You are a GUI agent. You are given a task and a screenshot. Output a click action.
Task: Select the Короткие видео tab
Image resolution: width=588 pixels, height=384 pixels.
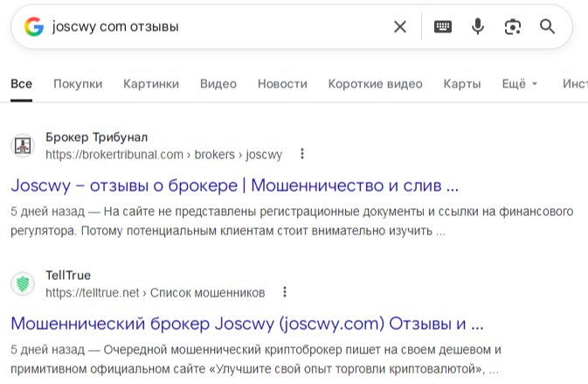375,84
